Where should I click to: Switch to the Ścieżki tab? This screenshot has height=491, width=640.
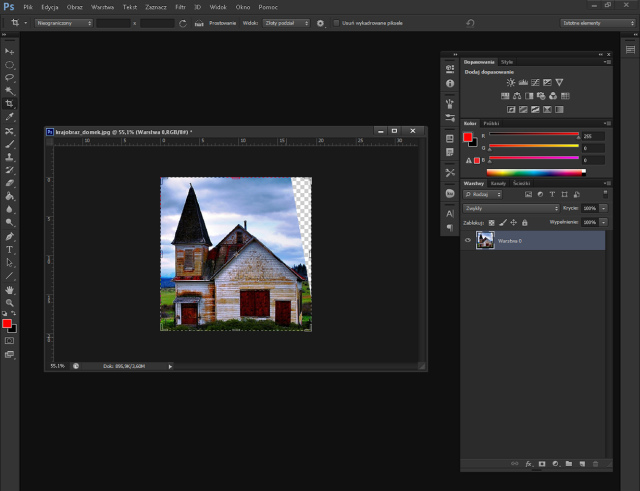point(521,183)
